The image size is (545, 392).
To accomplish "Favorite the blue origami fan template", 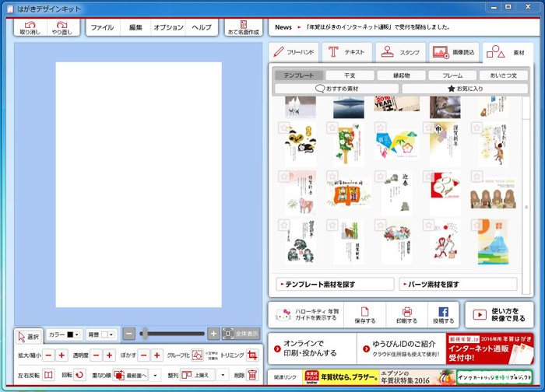I will (x=381, y=128).
